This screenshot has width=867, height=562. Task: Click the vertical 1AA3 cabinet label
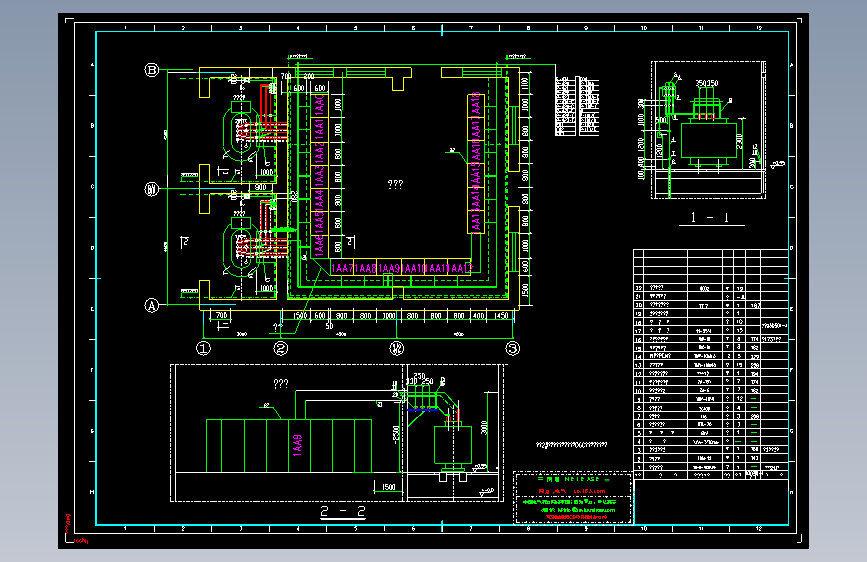click(319, 176)
